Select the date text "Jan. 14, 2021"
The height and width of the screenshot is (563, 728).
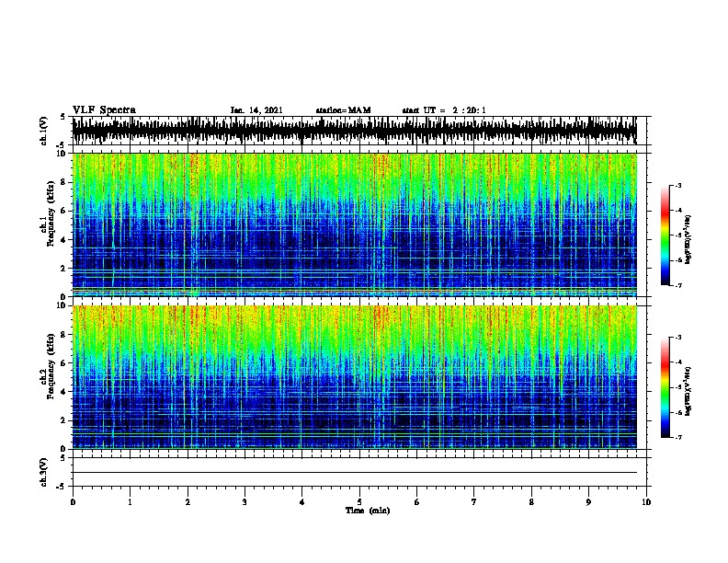coord(256,110)
